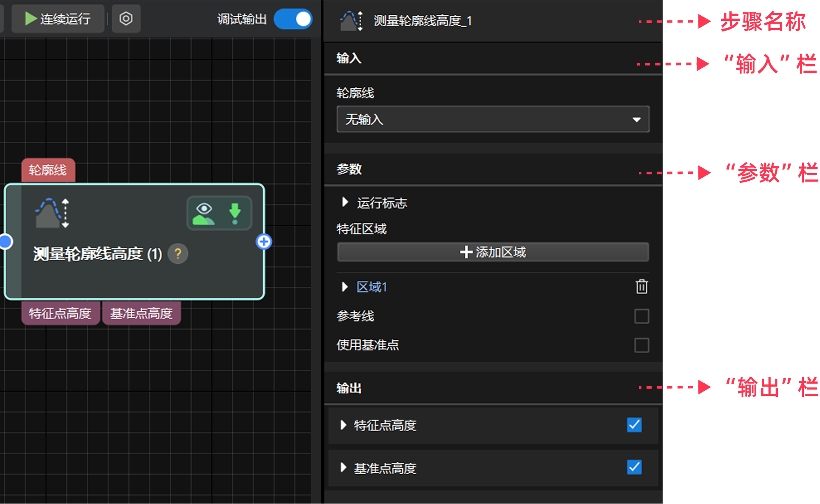Expand the 运行标志 parameter section
The image size is (820, 504).
click(345, 203)
